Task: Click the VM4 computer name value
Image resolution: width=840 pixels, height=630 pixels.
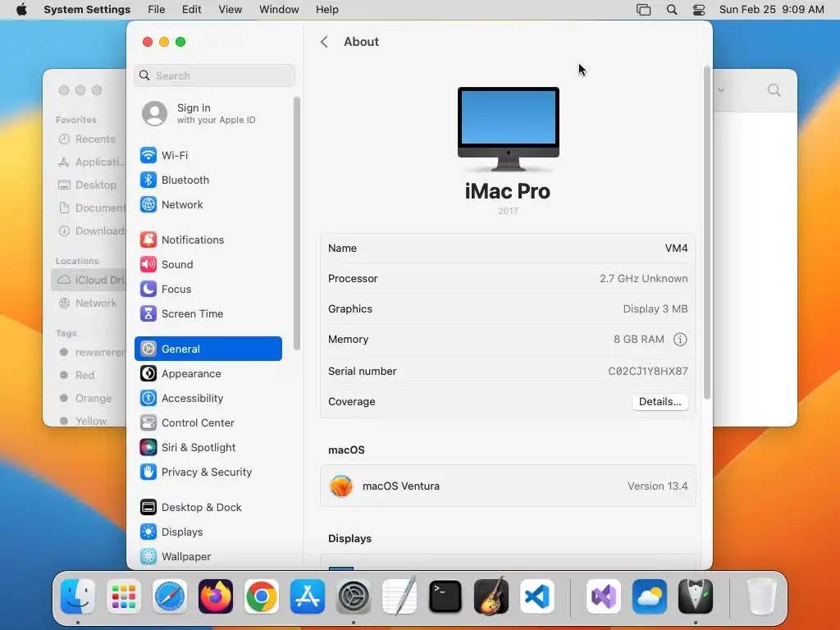Action: (676, 248)
